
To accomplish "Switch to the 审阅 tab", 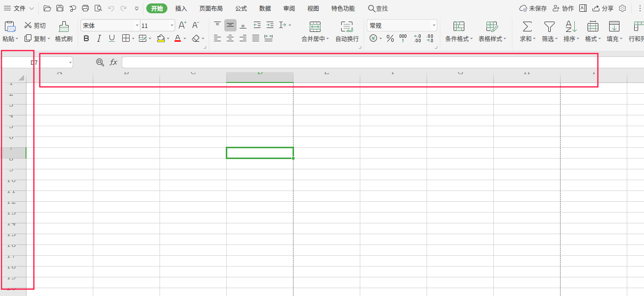I will [289, 8].
